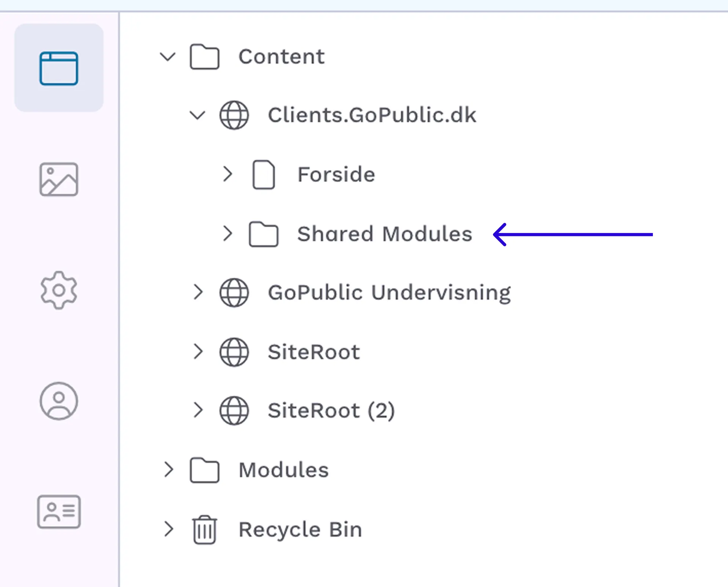Expand the GoPublic Undervisning site
Image resolution: width=728 pixels, height=587 pixels.
(x=198, y=292)
